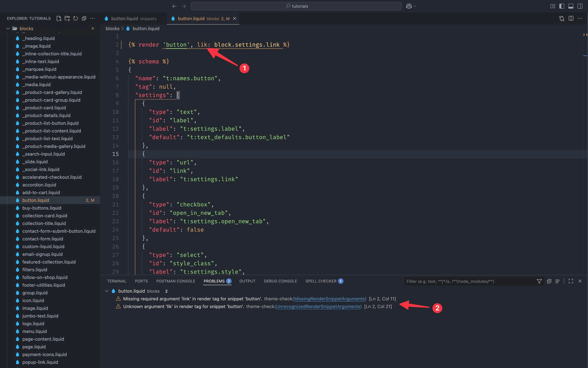Collapse all problems in panel
This screenshot has height=368, width=588.
[549, 281]
